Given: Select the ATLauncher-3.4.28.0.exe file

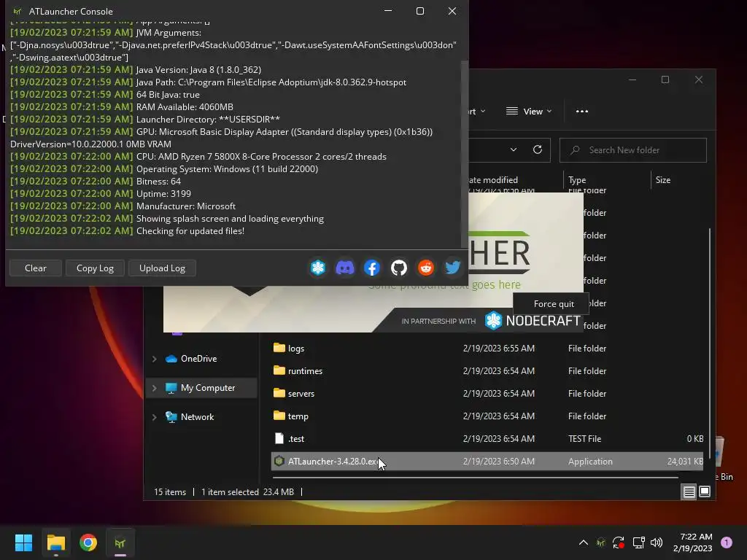Looking at the screenshot, I should point(487,462).
